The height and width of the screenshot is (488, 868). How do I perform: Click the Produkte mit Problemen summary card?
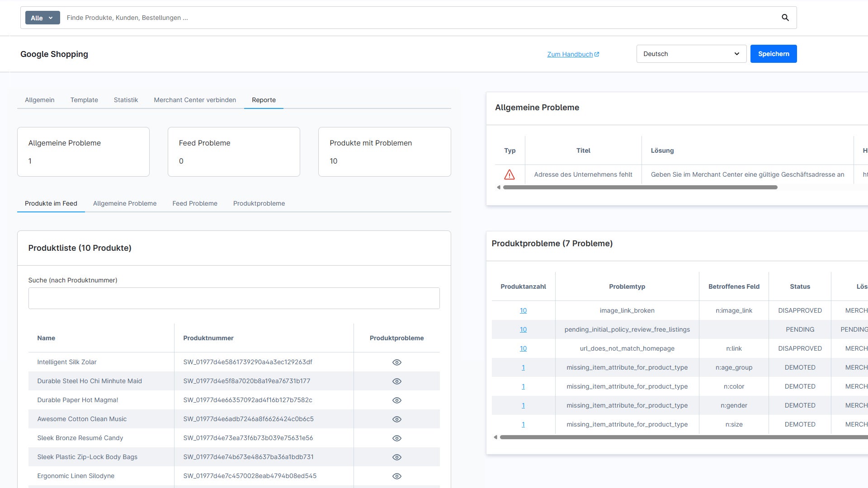click(385, 152)
